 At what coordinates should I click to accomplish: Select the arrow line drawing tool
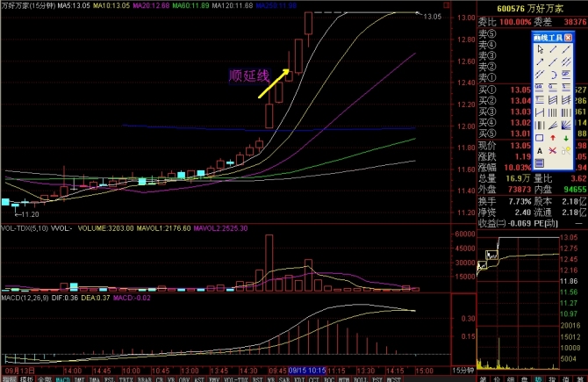point(540,62)
